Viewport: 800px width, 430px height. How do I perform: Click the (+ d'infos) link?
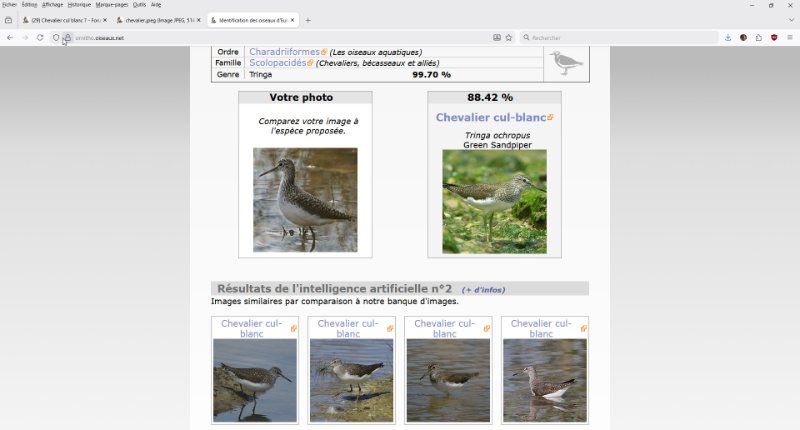click(x=483, y=290)
